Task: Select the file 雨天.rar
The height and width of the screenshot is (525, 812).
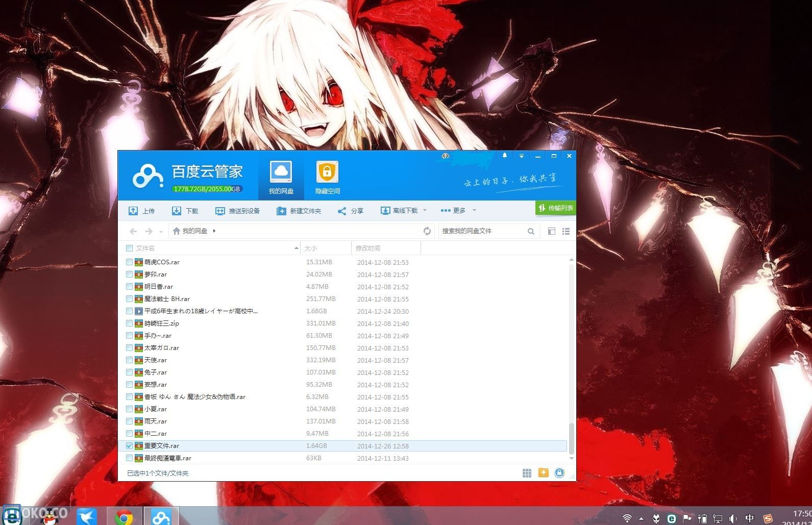Action: 156,421
